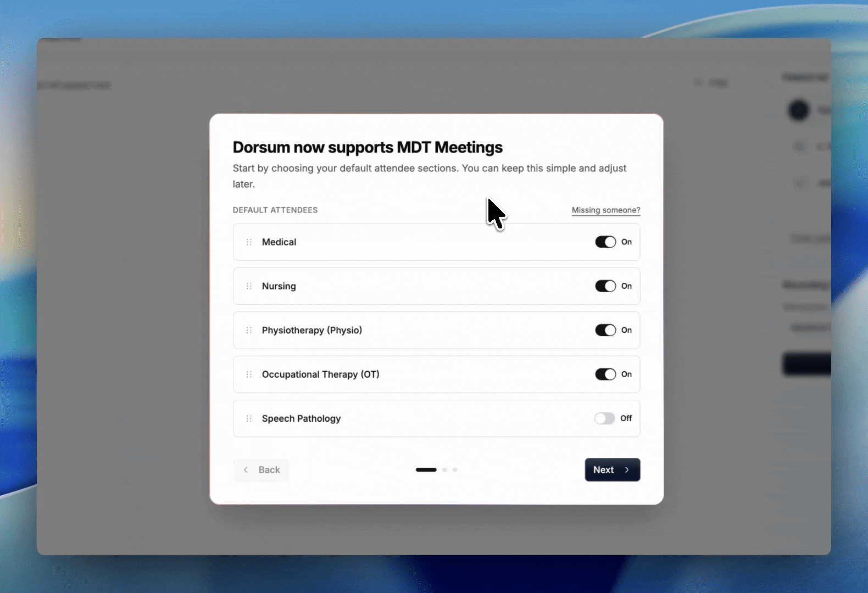Jump to the second step indicator dot
Viewport: 868px width, 593px height.
[x=444, y=470]
